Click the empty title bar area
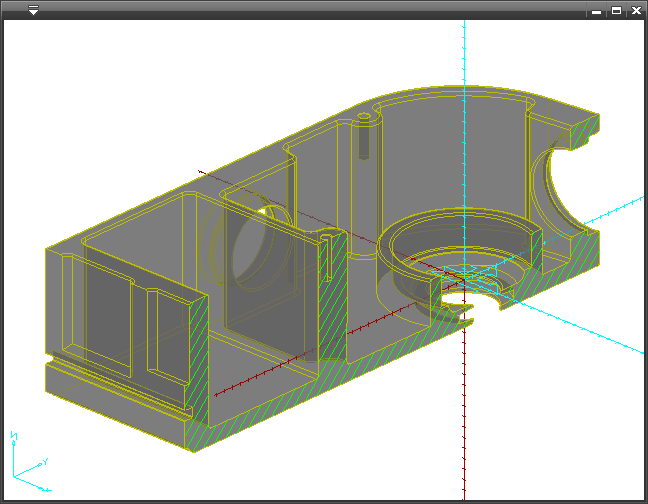 pos(300,10)
